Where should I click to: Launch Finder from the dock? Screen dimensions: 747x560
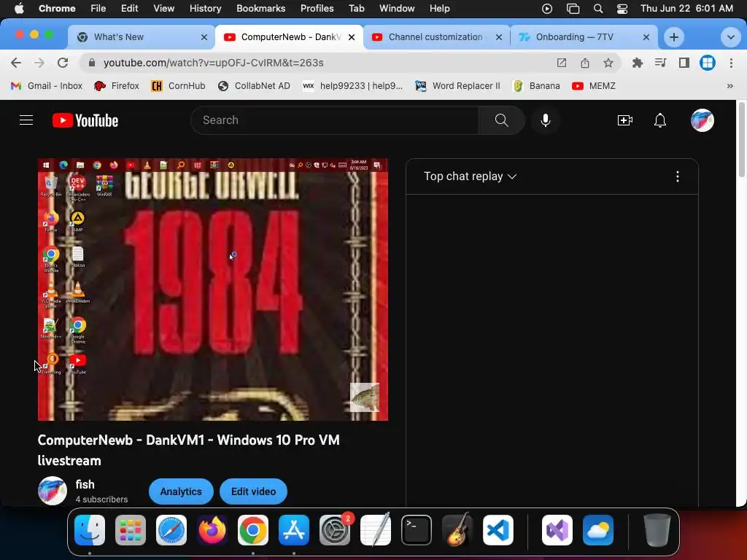click(x=90, y=530)
